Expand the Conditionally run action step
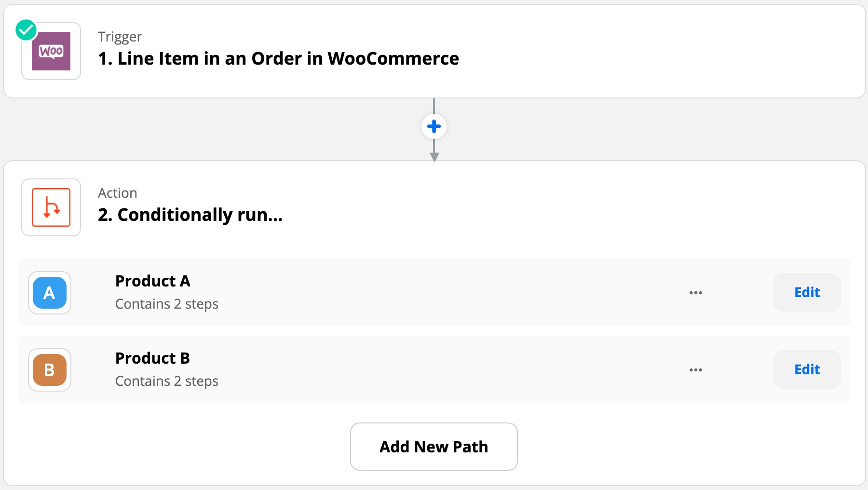Image resolution: width=868 pixels, height=490 pixels. tap(190, 215)
